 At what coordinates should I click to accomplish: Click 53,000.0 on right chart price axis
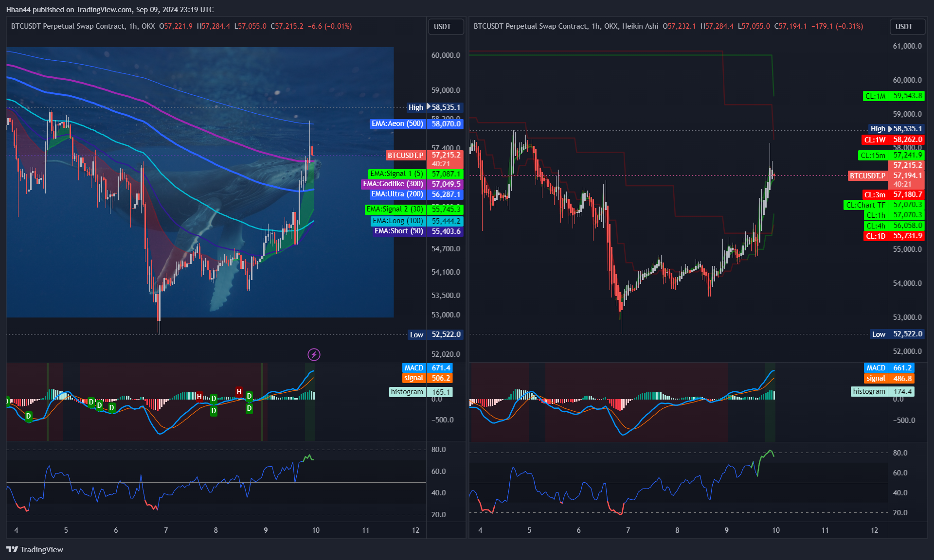(x=907, y=317)
